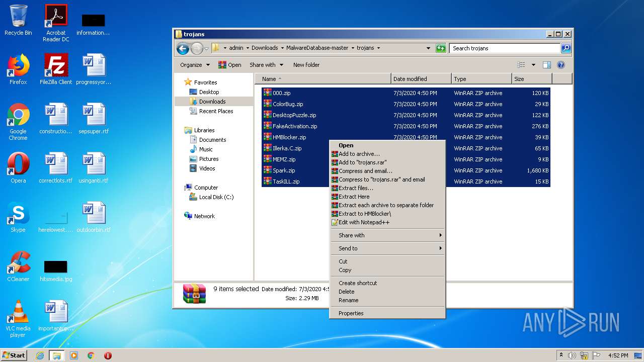
Task: Toggle the preview pane button
Action: [547, 65]
